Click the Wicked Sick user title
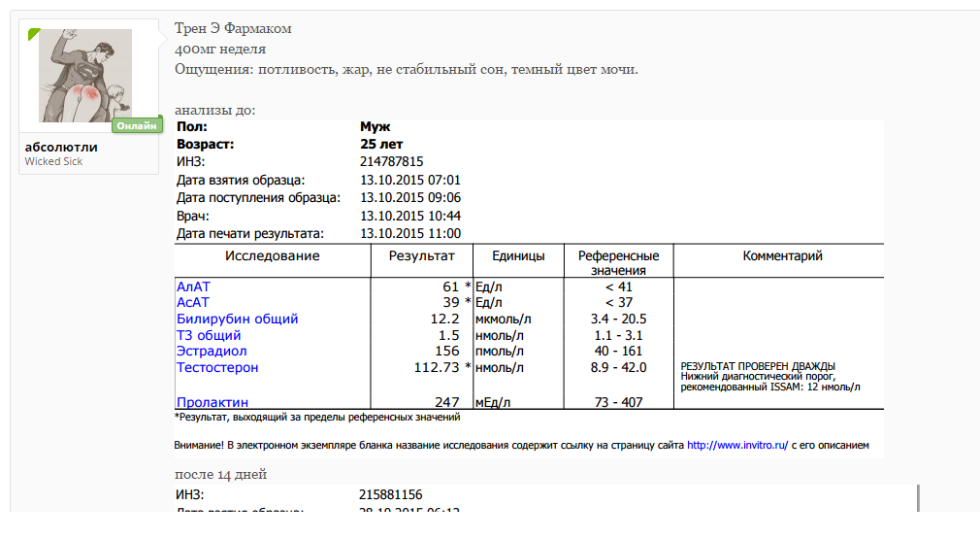The image size is (980, 539). (x=53, y=161)
